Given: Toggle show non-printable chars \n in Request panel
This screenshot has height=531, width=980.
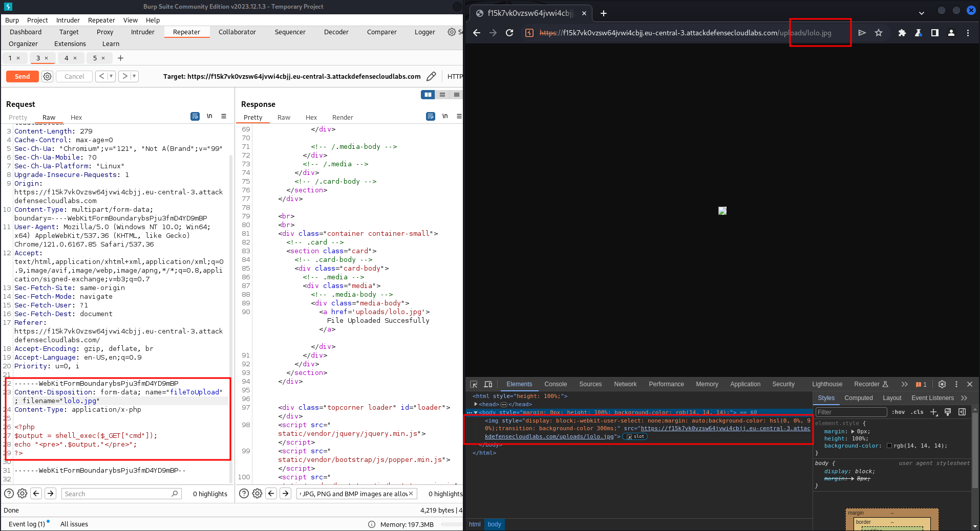Looking at the screenshot, I should [209, 117].
